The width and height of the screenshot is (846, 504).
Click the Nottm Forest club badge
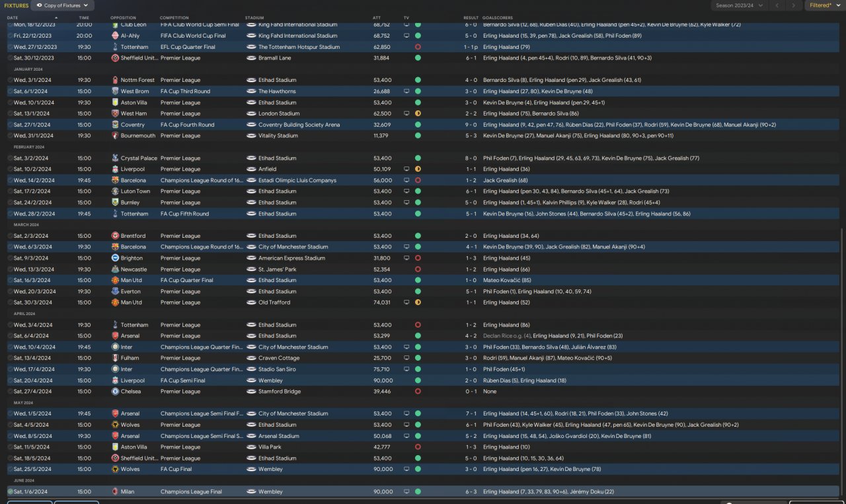point(115,80)
